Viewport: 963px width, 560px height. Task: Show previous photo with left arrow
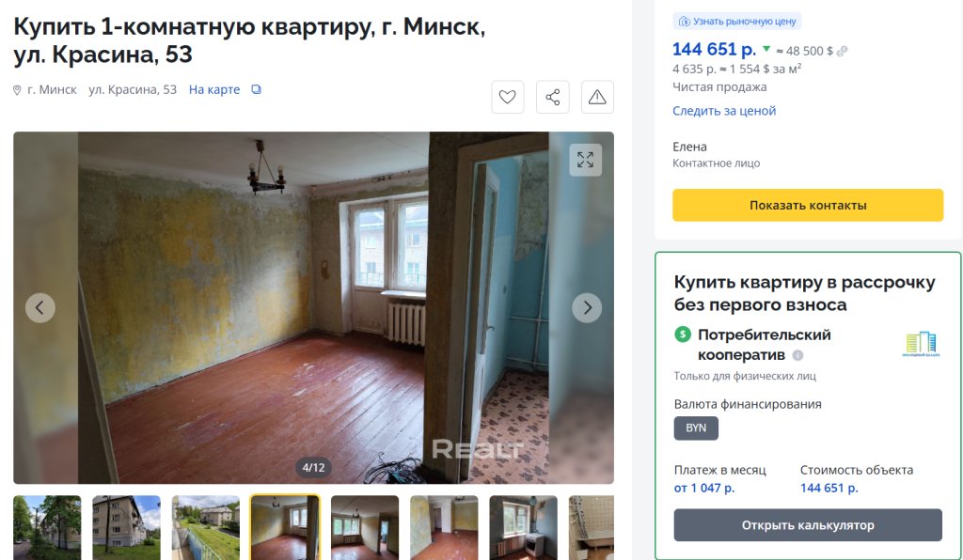tap(39, 307)
